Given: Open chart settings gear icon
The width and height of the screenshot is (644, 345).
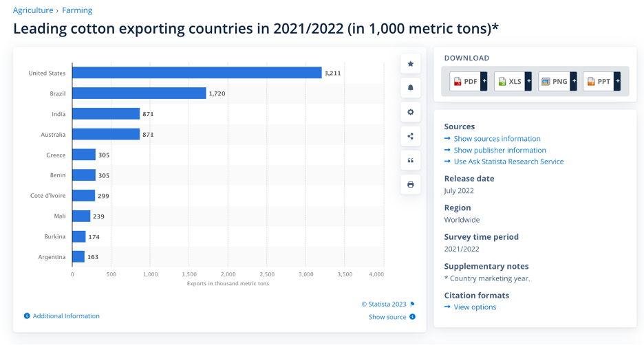Looking at the screenshot, I should pyautogui.click(x=411, y=112).
